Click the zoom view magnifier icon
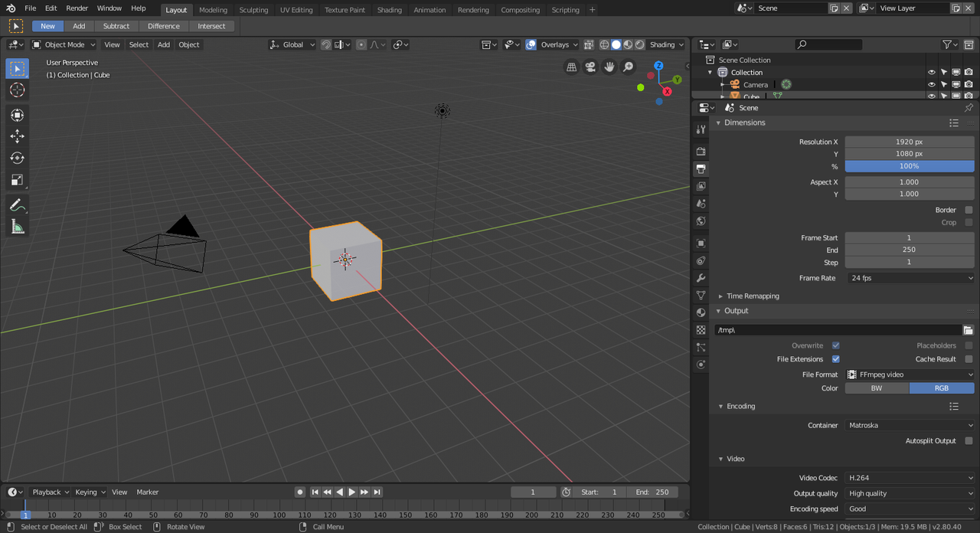 pyautogui.click(x=629, y=67)
